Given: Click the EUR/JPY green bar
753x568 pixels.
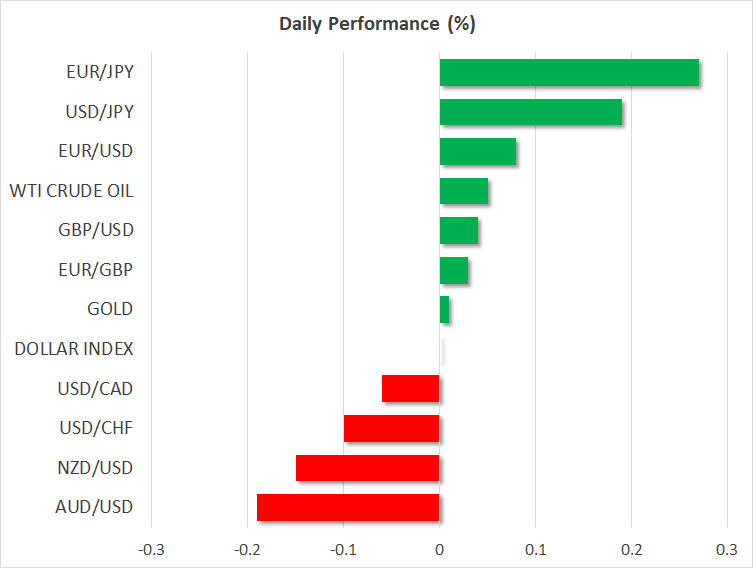Looking at the screenshot, I should (x=569, y=73).
